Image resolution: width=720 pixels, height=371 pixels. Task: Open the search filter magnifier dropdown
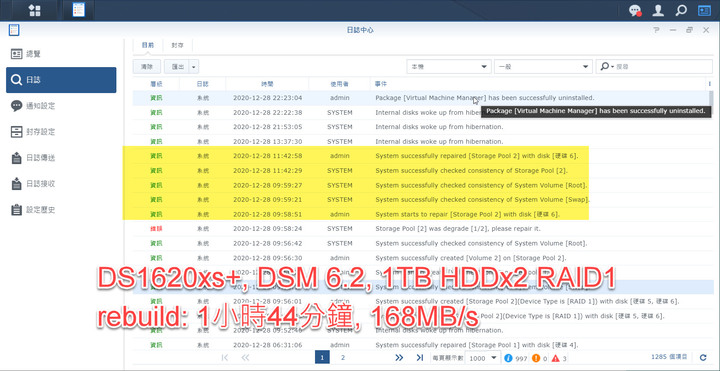click(x=607, y=67)
